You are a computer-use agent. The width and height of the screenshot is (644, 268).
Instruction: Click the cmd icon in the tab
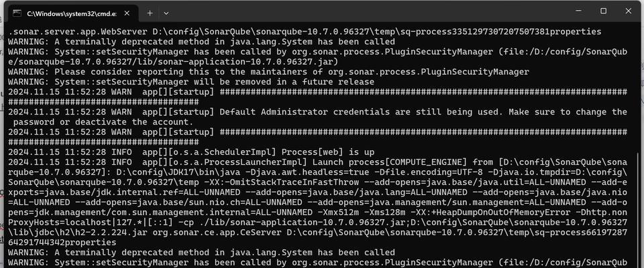(17, 13)
